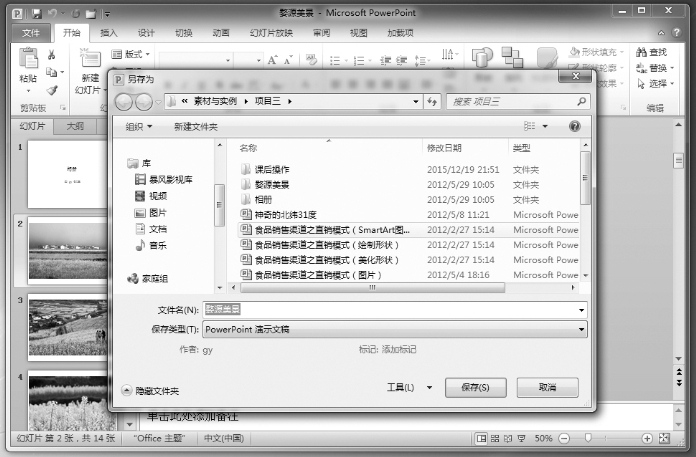Switch to the 动画 ribbon tab
This screenshot has width=696, height=457.
coord(221,33)
